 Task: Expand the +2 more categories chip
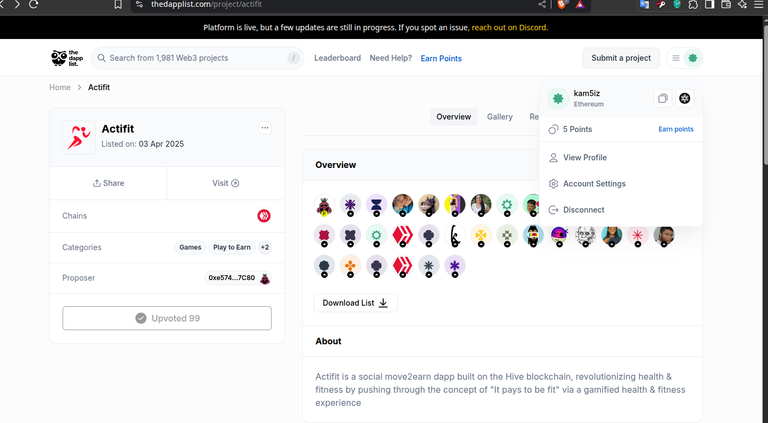click(x=265, y=247)
